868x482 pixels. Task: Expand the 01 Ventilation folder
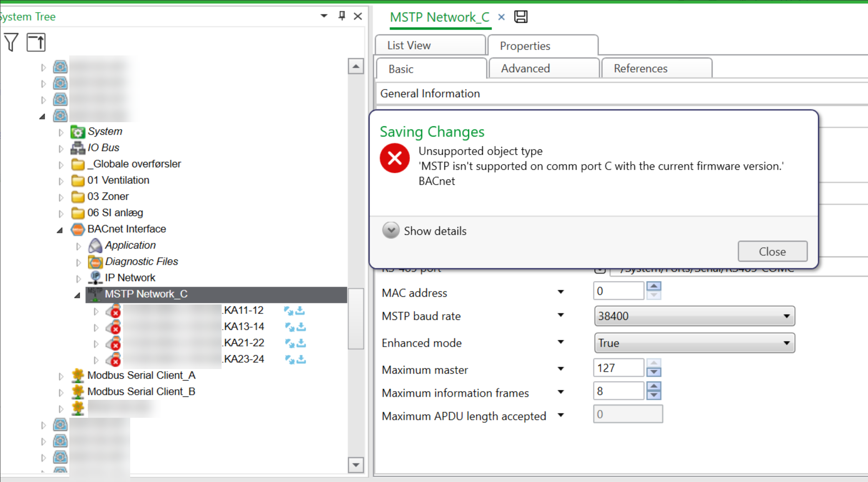(61, 181)
